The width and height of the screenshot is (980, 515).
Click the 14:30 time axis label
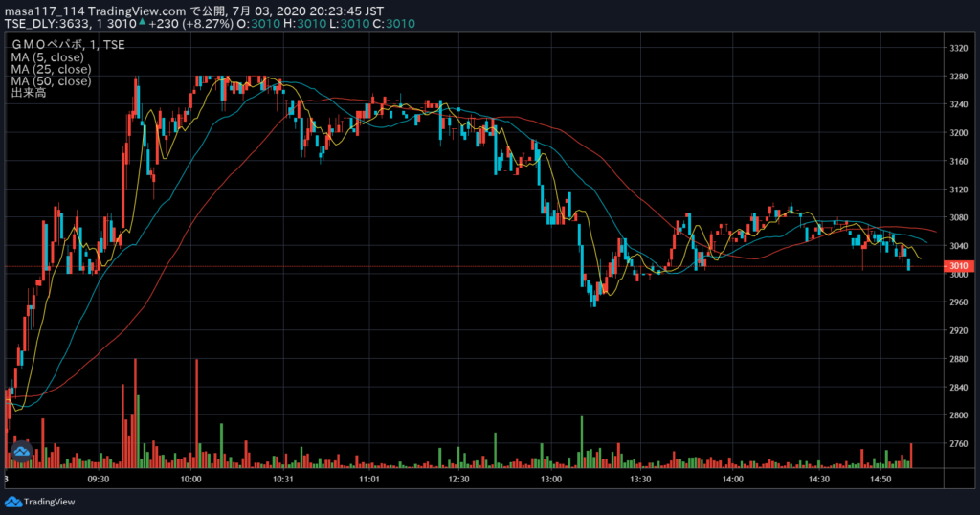click(x=819, y=480)
